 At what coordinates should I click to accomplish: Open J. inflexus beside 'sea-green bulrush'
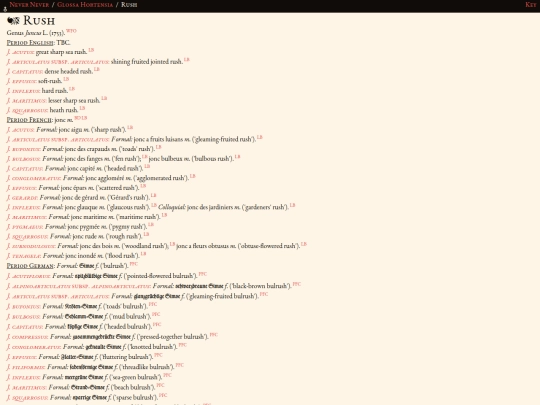(x=23, y=377)
